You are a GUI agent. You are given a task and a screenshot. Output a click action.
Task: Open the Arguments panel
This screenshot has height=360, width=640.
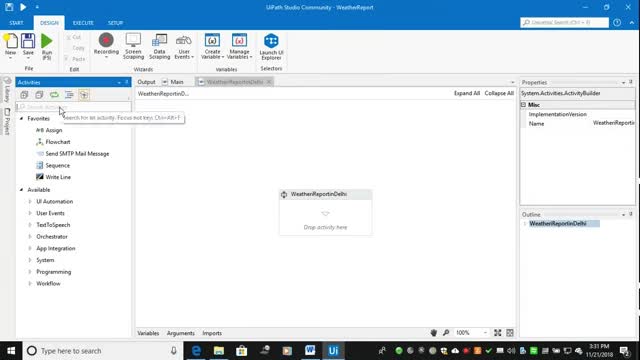point(180,333)
